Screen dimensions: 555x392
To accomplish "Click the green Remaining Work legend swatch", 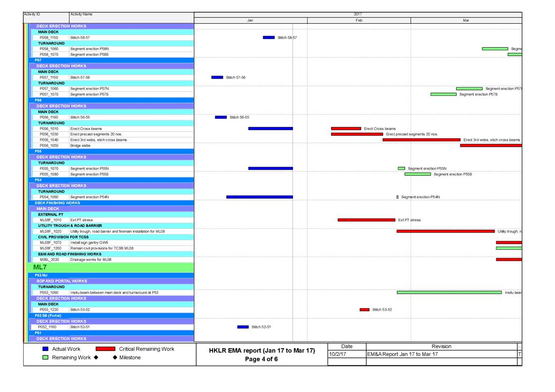I will [x=45, y=357].
